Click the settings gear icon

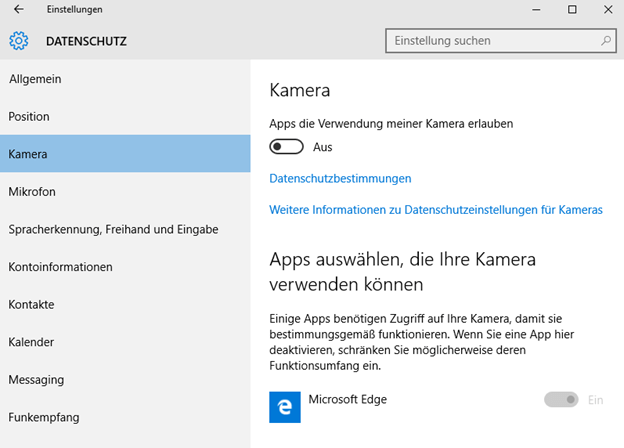click(19, 41)
